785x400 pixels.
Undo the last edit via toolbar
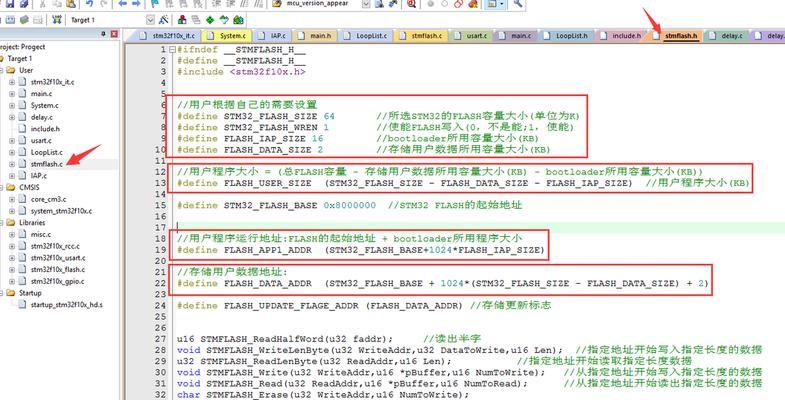[x=89, y=4]
